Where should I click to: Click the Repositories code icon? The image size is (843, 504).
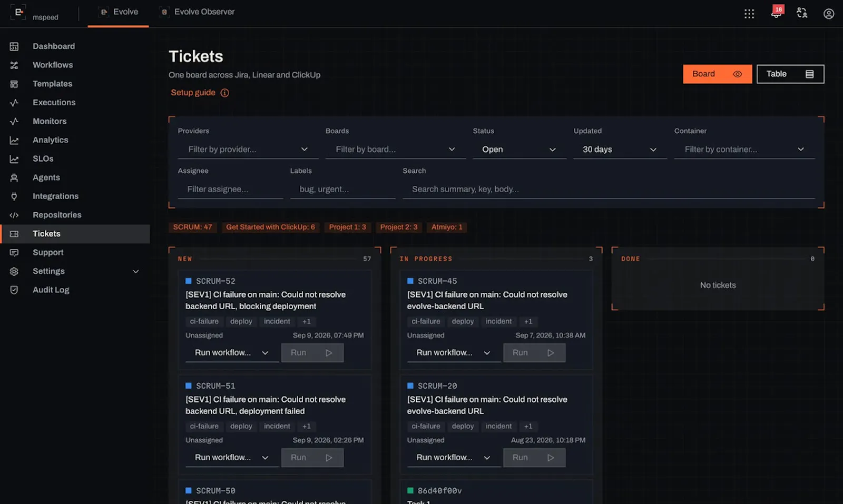[x=14, y=215]
